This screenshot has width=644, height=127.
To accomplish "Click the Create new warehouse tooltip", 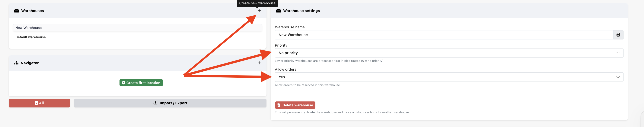I will tap(257, 3).
